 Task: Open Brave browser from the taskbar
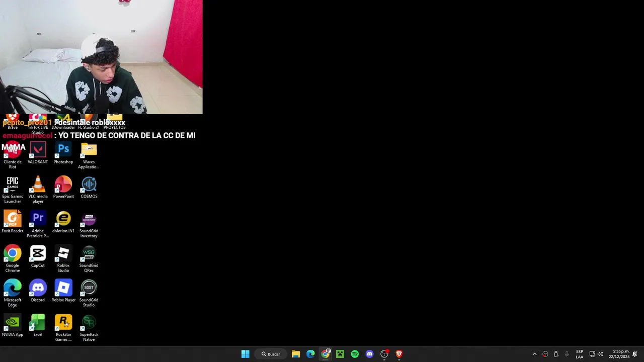coord(399,354)
